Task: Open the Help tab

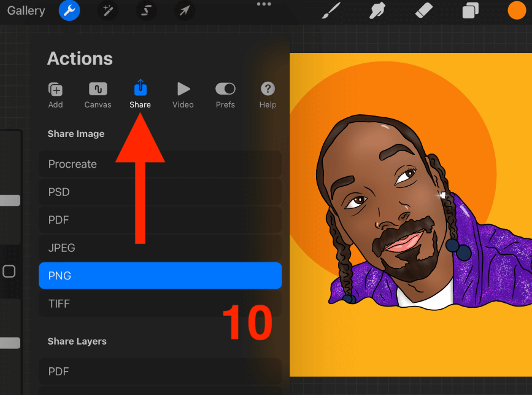Action: coord(268,95)
